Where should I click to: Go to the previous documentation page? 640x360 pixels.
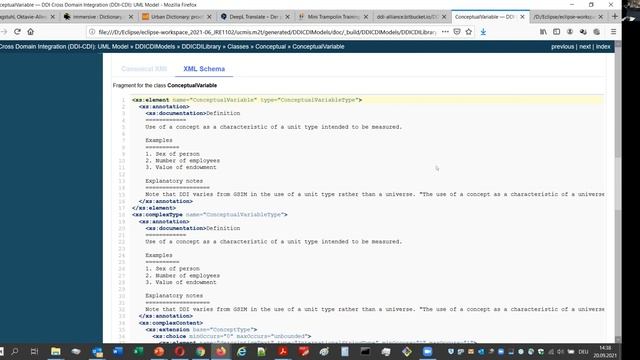[x=562, y=47]
